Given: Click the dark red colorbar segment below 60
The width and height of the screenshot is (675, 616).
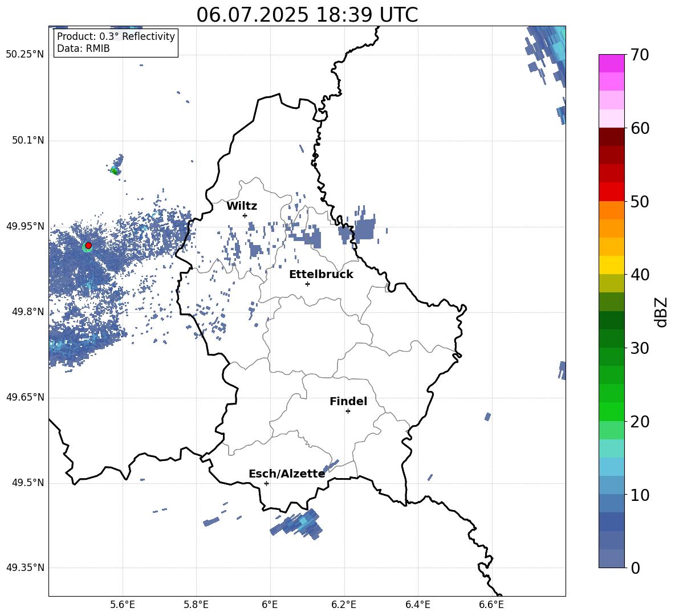Looking at the screenshot, I should [x=611, y=137].
